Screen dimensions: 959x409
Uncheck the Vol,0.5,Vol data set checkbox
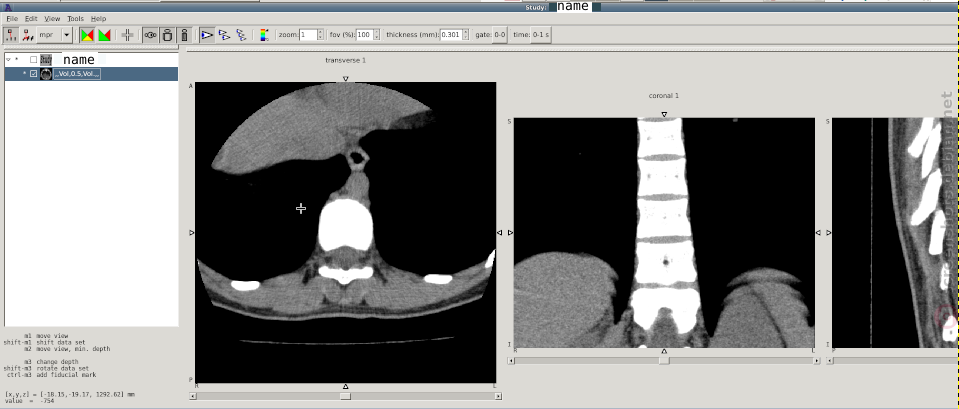click(34, 74)
